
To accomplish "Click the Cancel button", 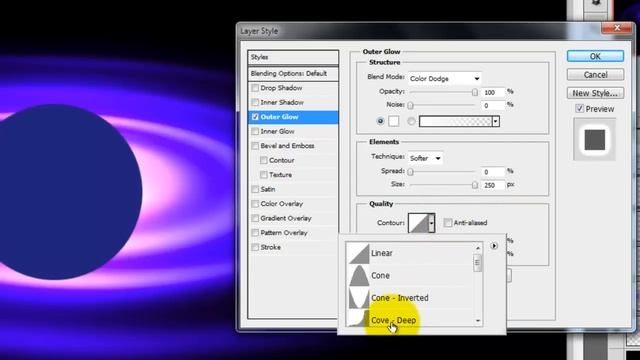I will pos(595,75).
